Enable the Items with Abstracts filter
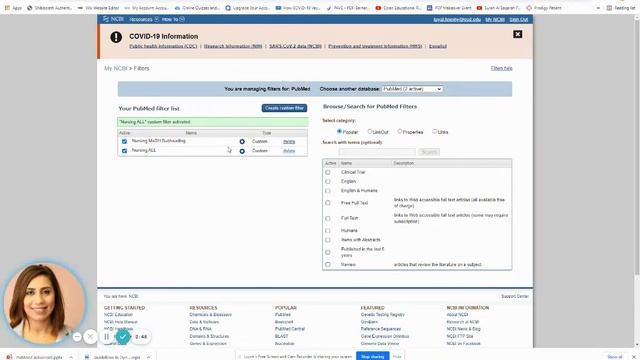Screen dimensions: 640x360 (x=328, y=240)
